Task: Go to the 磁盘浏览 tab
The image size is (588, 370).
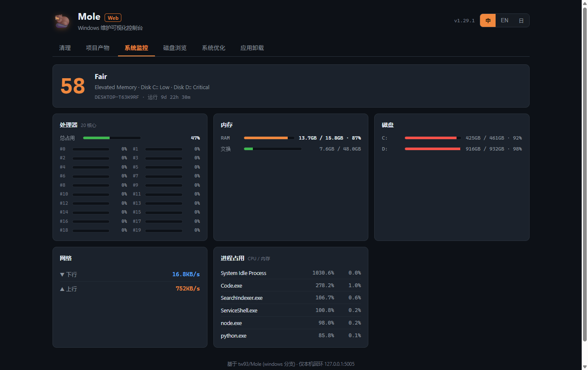Action: point(175,48)
